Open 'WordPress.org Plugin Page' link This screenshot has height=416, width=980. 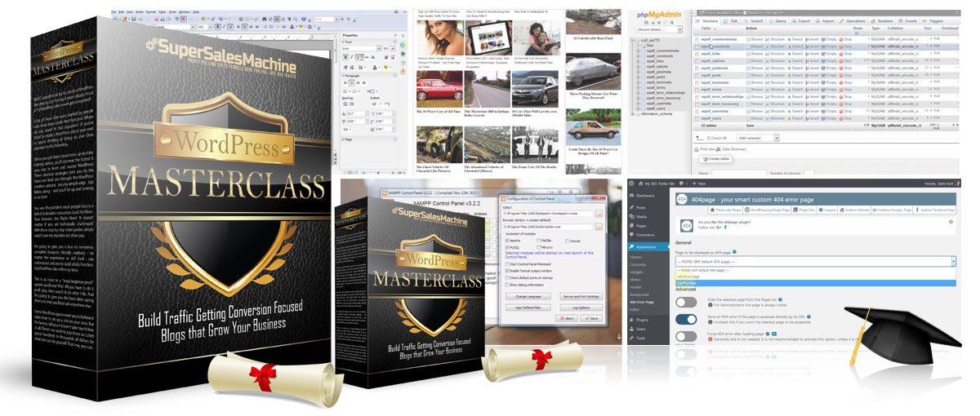tap(767, 210)
